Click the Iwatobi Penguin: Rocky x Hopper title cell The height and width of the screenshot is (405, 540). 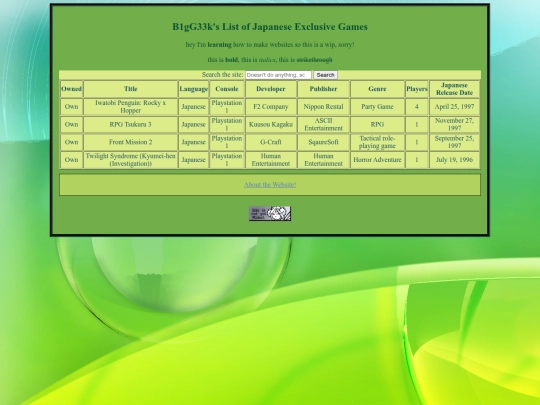[x=131, y=107]
